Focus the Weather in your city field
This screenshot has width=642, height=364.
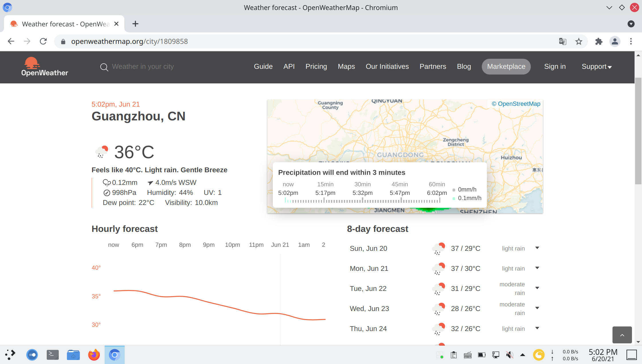pyautogui.click(x=143, y=67)
